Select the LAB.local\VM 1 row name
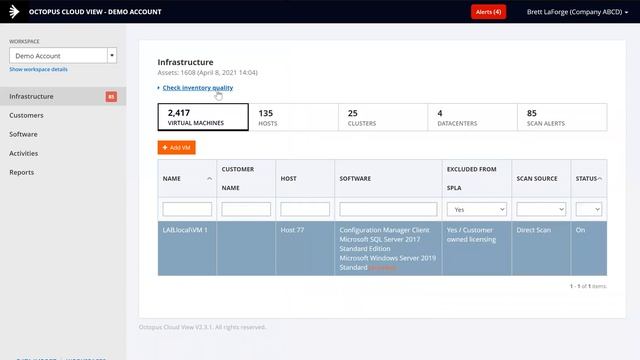The image size is (640, 360). 185,230
